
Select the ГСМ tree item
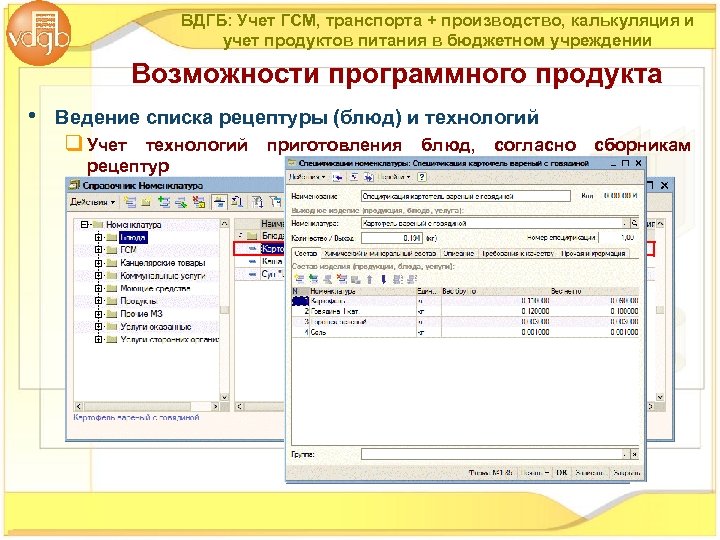[x=129, y=250]
